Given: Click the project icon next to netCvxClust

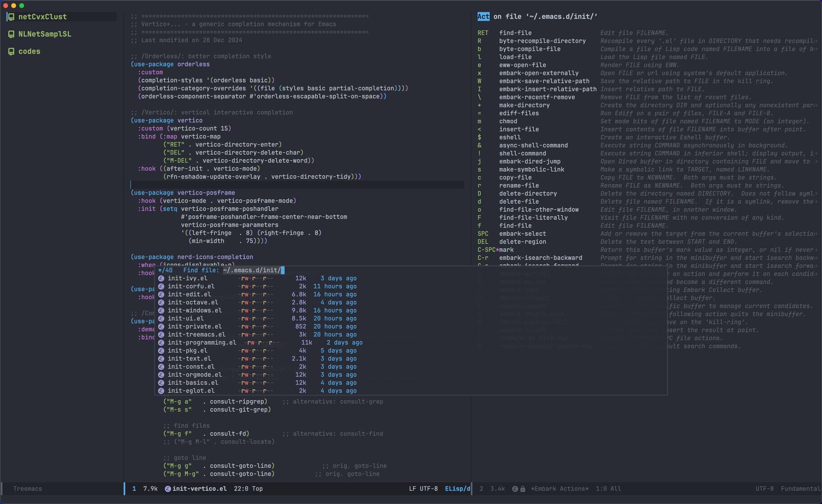Looking at the screenshot, I should [x=11, y=17].
